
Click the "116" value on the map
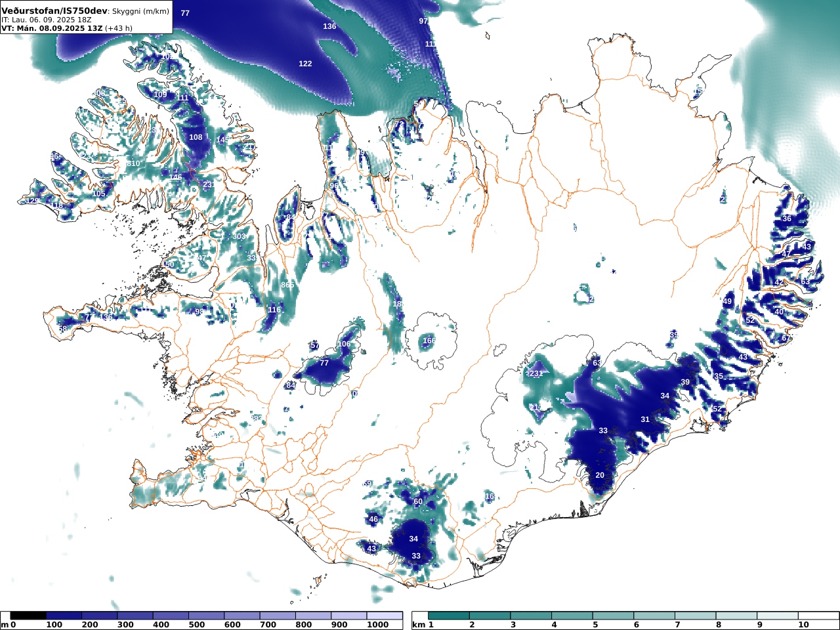[274, 310]
